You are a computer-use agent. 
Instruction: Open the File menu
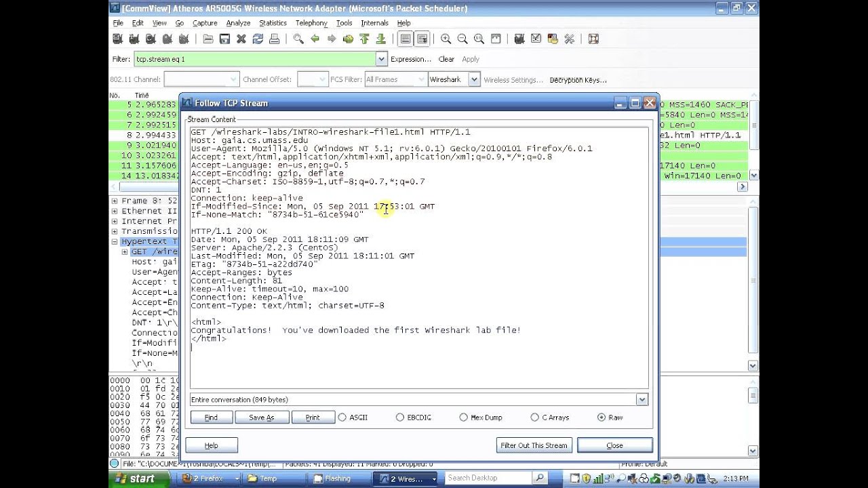(x=118, y=23)
